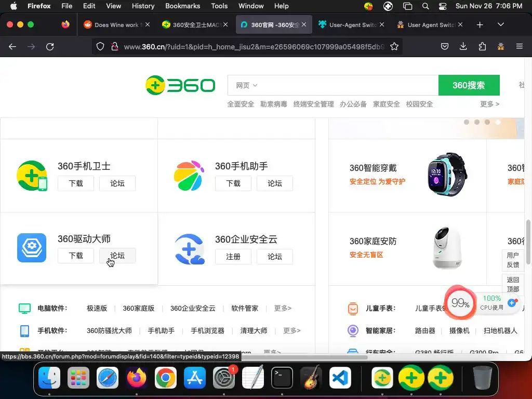Open Google Chrome from the Dock
This screenshot has height=399, width=532.
(x=166, y=377)
